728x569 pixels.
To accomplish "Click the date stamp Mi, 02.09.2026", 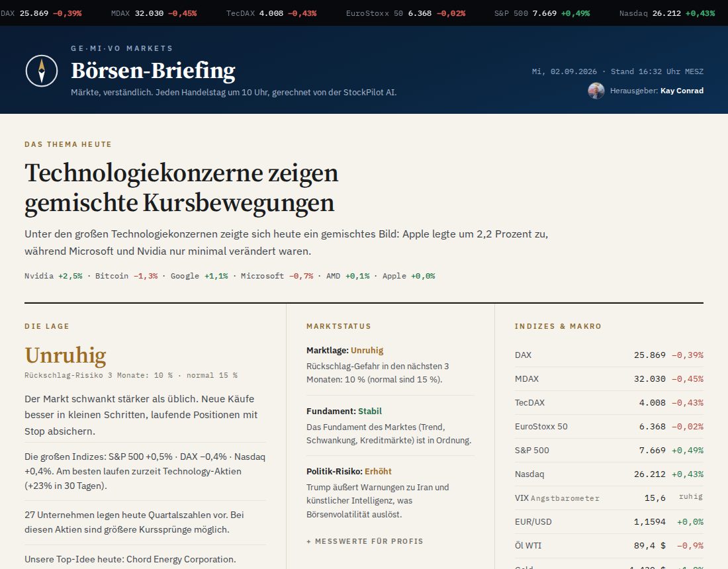I will click(x=564, y=71).
